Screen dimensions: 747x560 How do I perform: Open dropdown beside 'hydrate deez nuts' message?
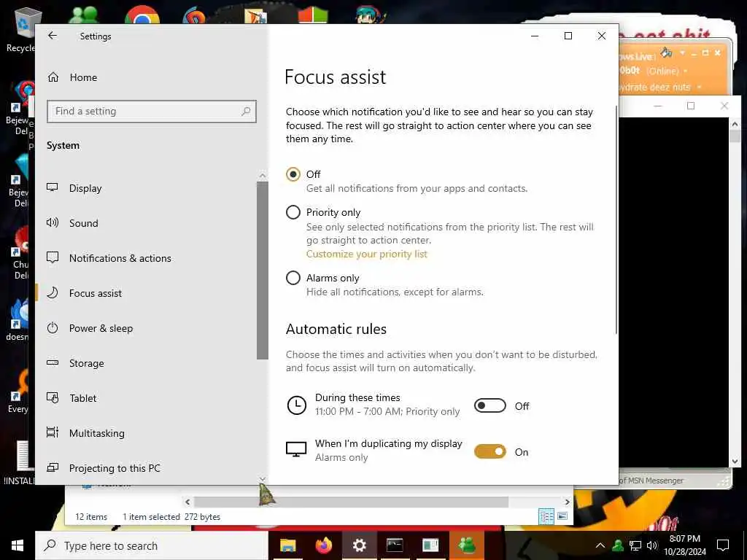pyautogui.click(x=699, y=87)
